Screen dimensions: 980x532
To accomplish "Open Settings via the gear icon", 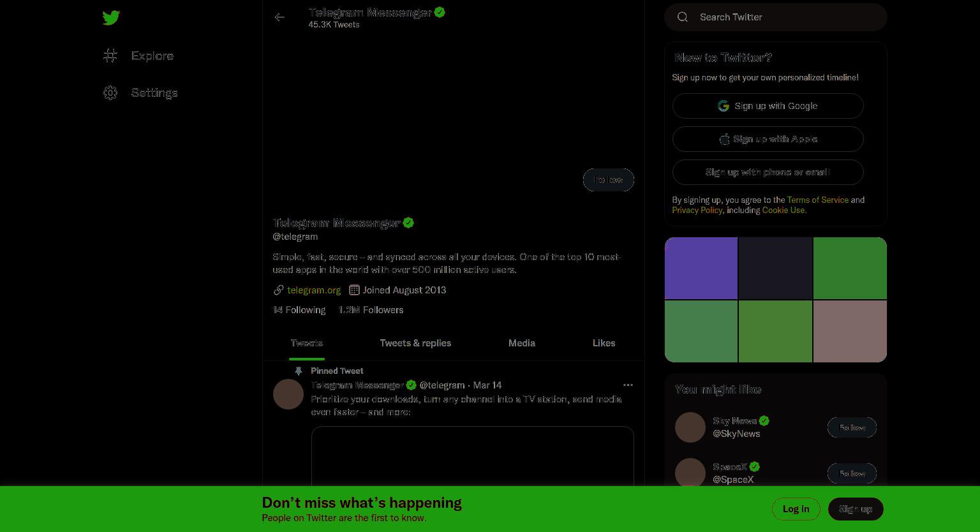I will click(110, 93).
